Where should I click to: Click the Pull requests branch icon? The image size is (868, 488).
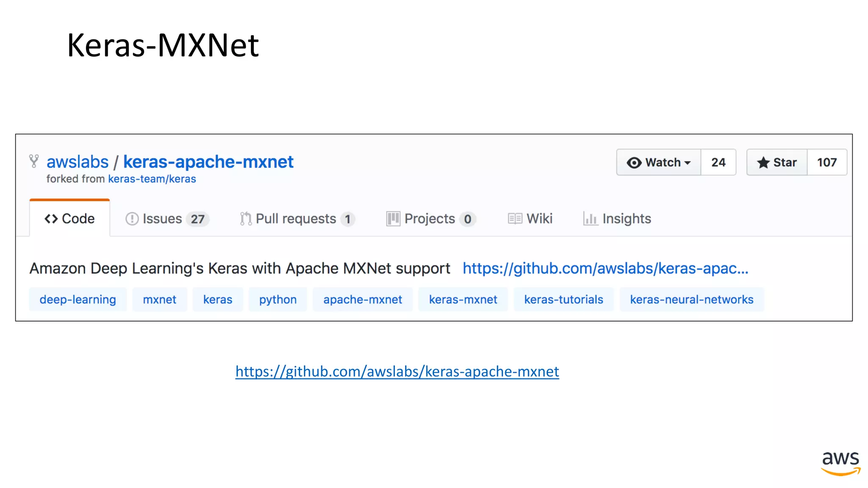click(x=246, y=219)
